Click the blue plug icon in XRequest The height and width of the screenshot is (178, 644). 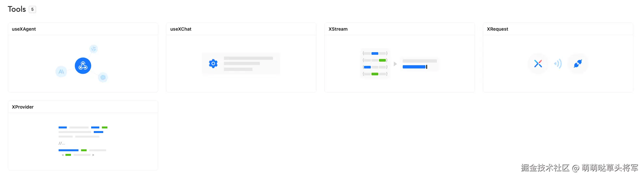(x=578, y=64)
